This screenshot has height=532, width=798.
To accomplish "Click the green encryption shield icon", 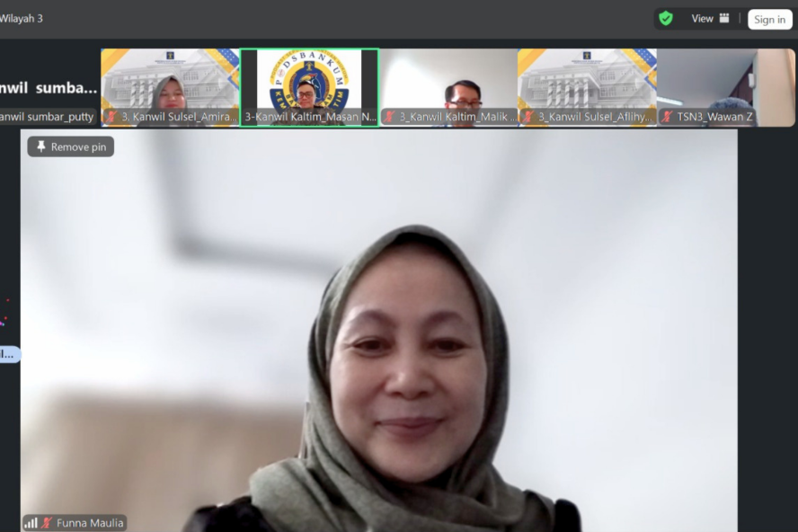I will [665, 19].
